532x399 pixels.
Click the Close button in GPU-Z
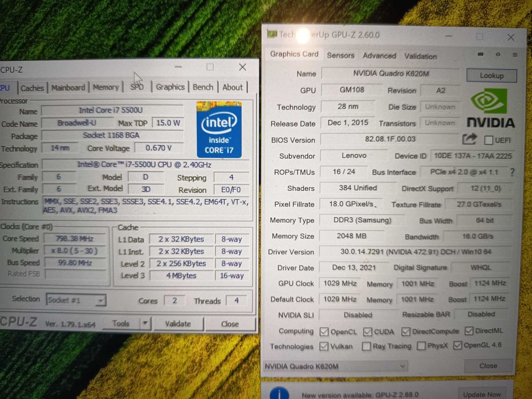coord(488,366)
